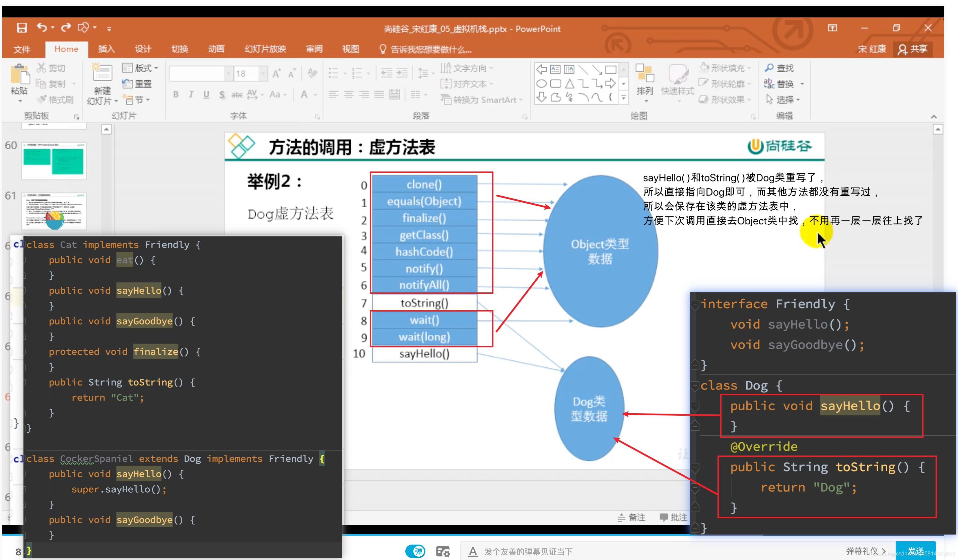Click the Find magnifier icon

(x=769, y=68)
